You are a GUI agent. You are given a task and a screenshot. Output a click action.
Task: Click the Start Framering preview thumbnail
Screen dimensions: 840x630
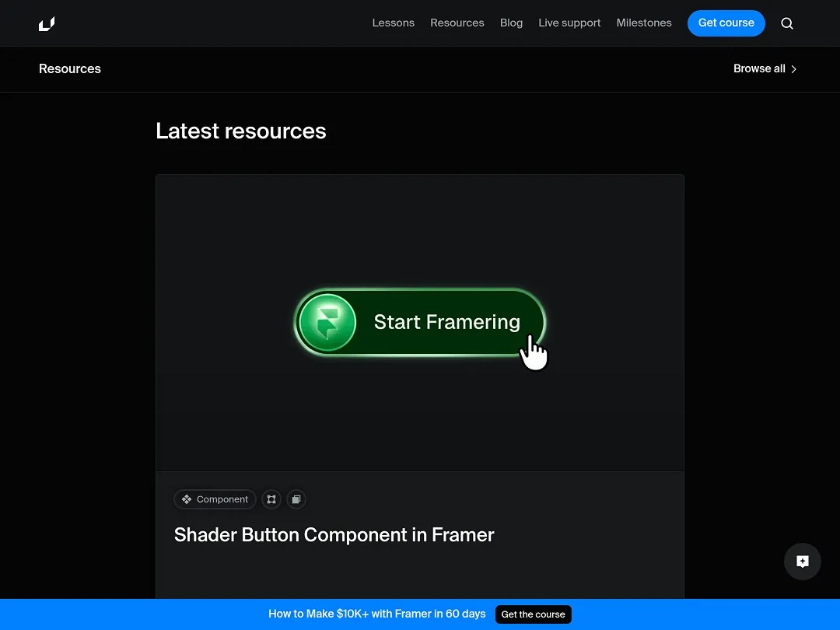[x=420, y=323]
